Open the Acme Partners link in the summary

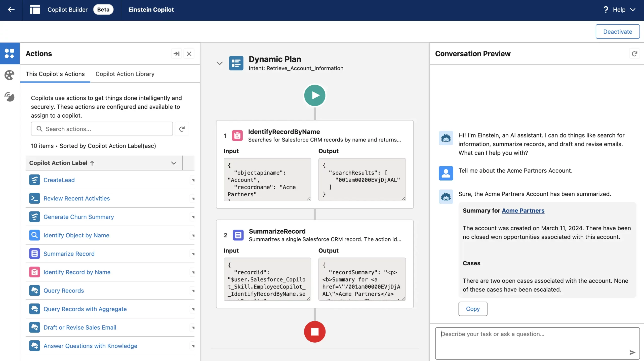(x=523, y=210)
